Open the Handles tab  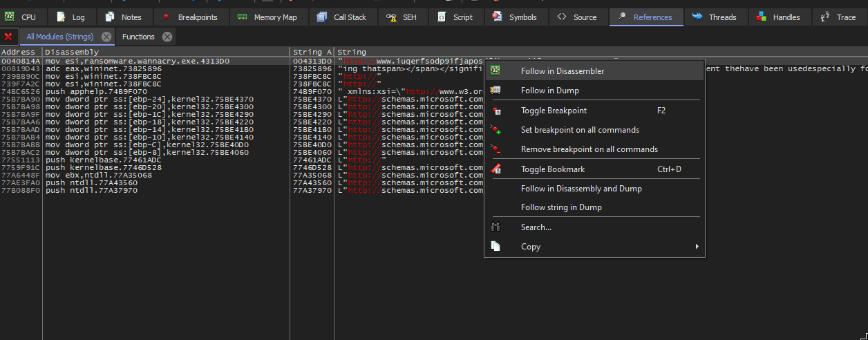779,17
